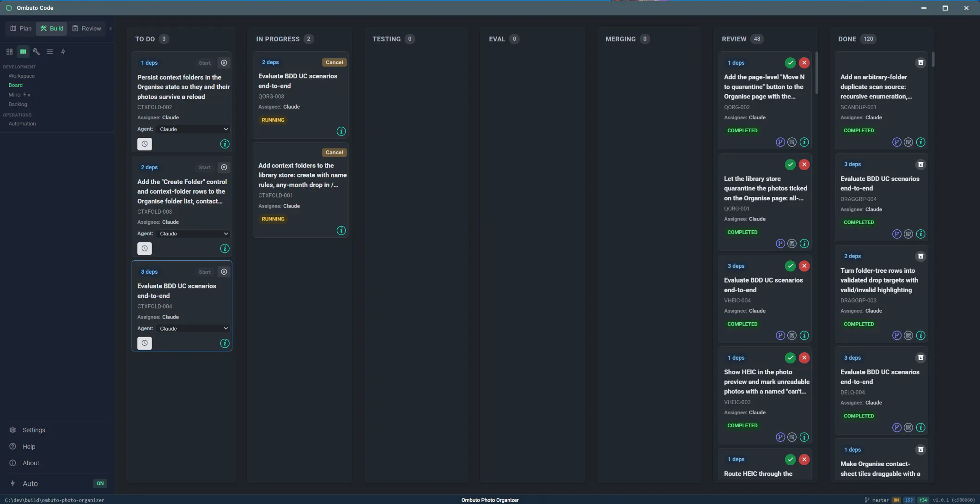The height and width of the screenshot is (504, 980).
Task: Start the CTXFOLD-002 task
Action: pyautogui.click(x=205, y=63)
